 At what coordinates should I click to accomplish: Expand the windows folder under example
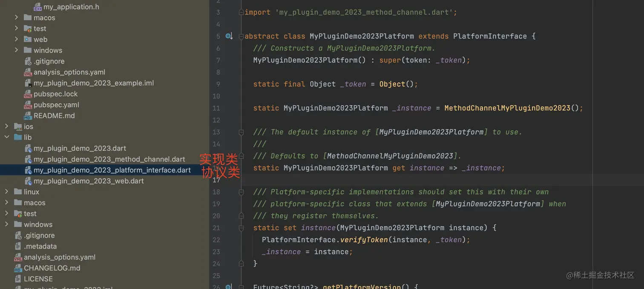pyautogui.click(x=16, y=50)
